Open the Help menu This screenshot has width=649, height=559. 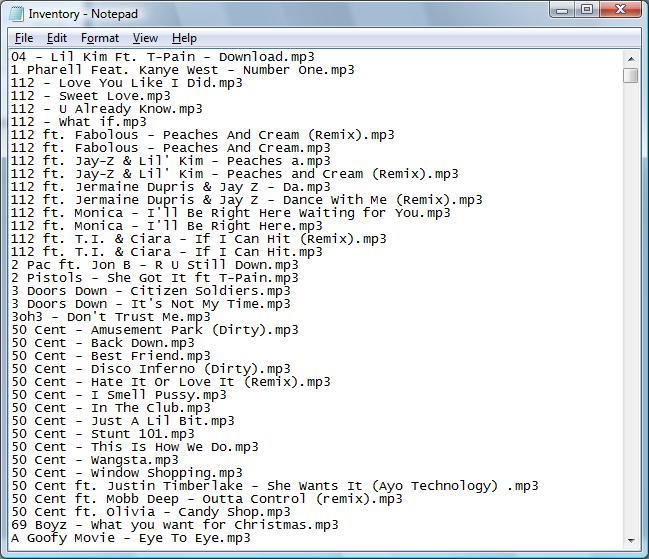point(184,38)
